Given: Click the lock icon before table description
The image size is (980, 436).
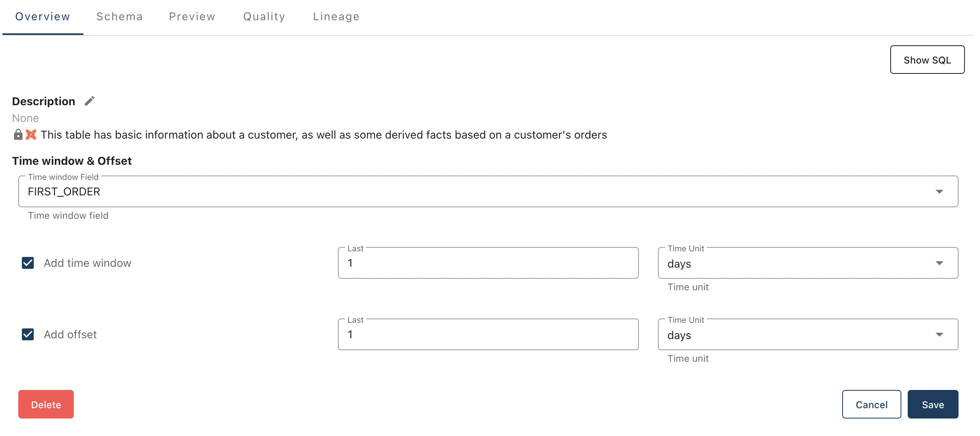Looking at the screenshot, I should point(18,135).
